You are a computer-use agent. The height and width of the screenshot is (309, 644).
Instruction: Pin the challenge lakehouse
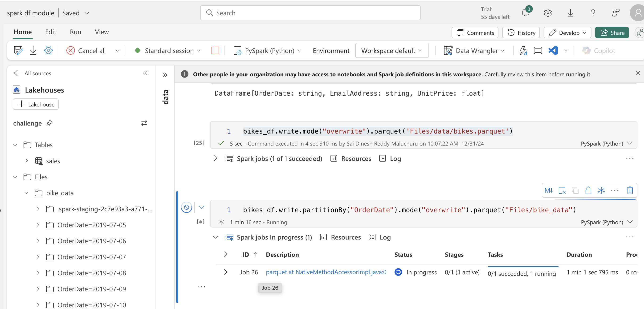coord(49,123)
